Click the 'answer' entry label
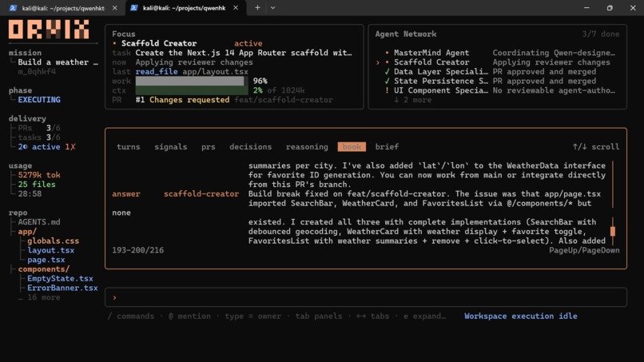The height and width of the screenshot is (362, 644). (126, 194)
